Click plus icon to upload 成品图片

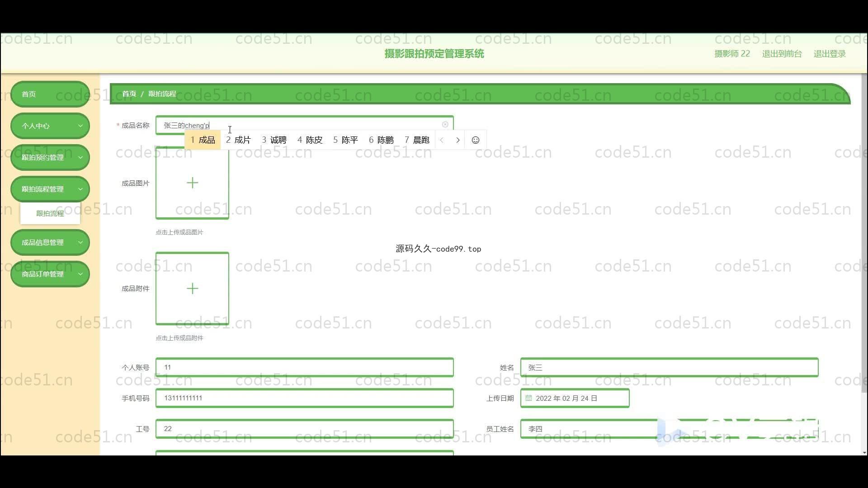[x=192, y=183]
